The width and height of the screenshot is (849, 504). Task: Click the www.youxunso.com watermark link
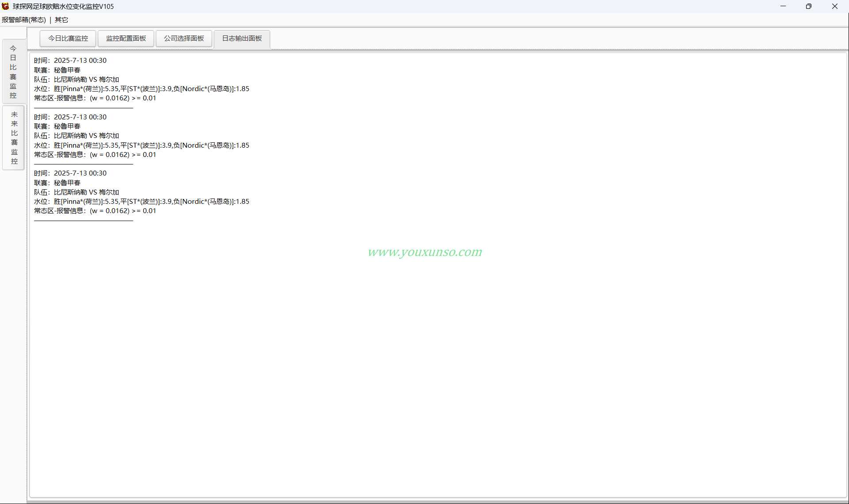click(425, 252)
